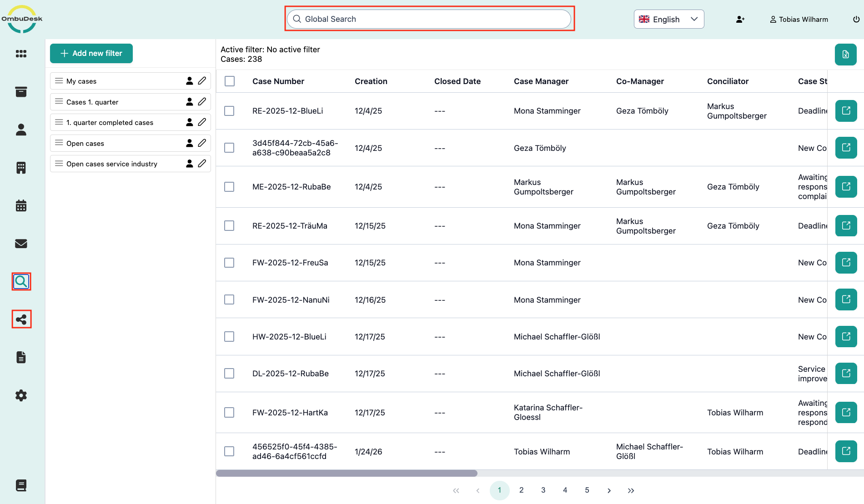This screenshot has height=504, width=864.
Task: Check the ME-2025-12-RubaBe row checkbox
Action: coord(229,187)
